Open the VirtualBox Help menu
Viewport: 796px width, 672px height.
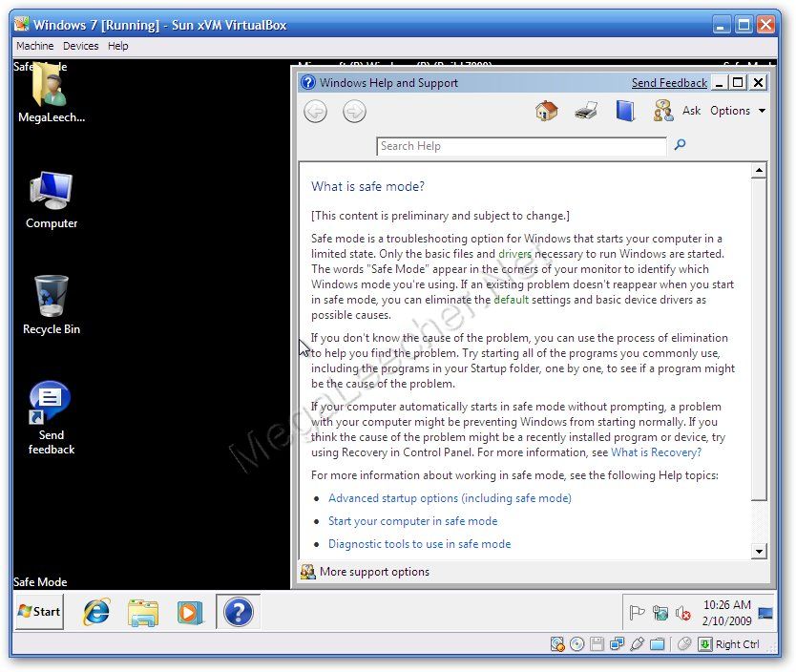tap(117, 46)
